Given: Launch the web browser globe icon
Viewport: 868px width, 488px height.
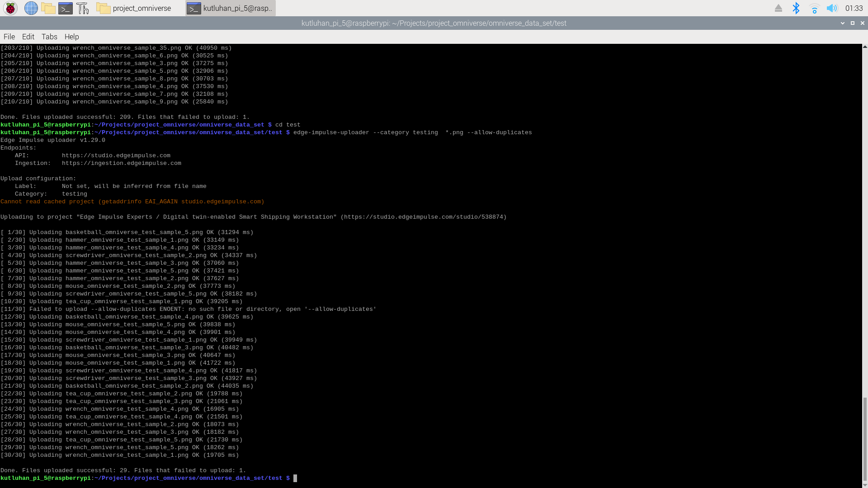Looking at the screenshot, I should pyautogui.click(x=31, y=8).
